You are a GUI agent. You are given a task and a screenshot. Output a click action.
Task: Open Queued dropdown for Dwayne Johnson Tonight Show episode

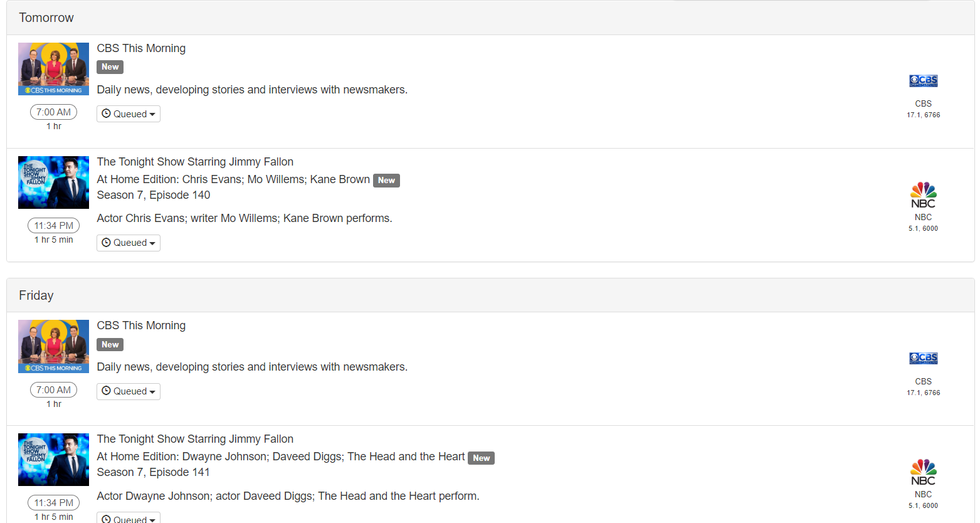click(x=129, y=519)
